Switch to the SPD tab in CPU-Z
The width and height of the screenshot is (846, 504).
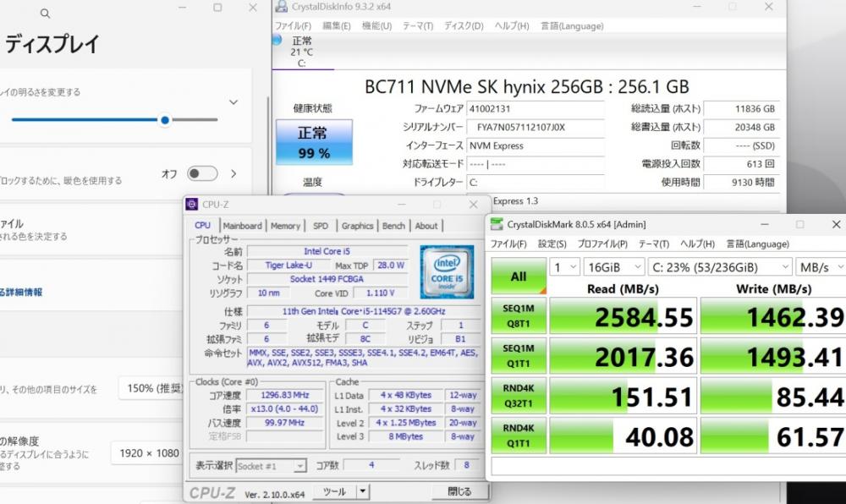coord(321,226)
